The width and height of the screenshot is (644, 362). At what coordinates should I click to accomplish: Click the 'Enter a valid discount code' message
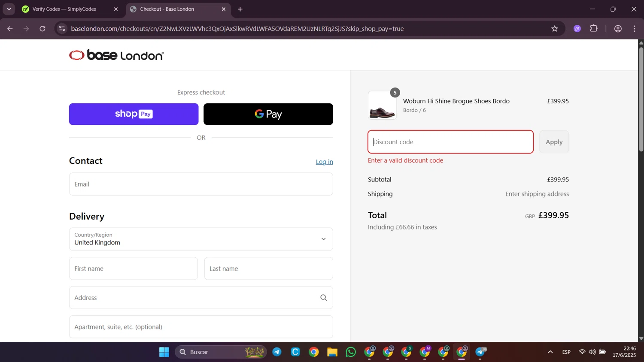click(x=405, y=160)
